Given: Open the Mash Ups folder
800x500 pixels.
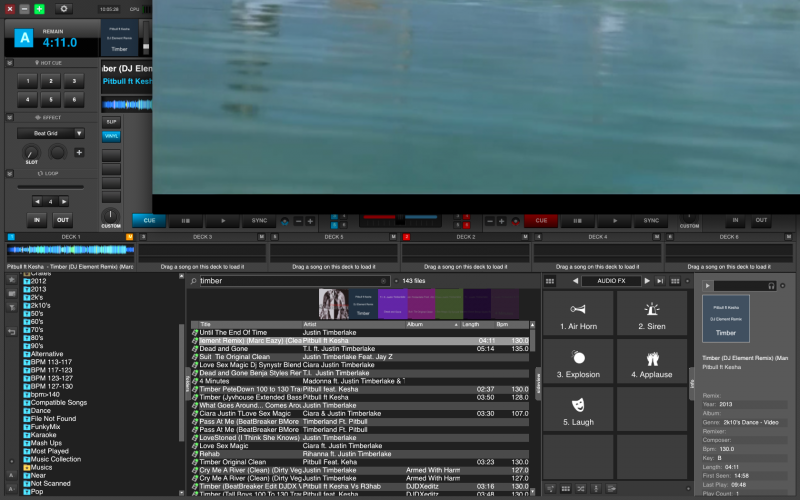Looking at the screenshot, I should click(46, 443).
